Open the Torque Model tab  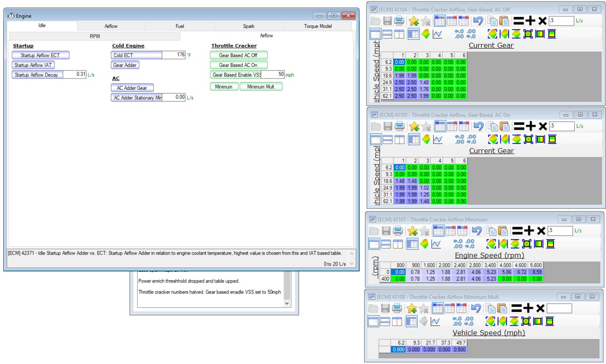tap(318, 27)
